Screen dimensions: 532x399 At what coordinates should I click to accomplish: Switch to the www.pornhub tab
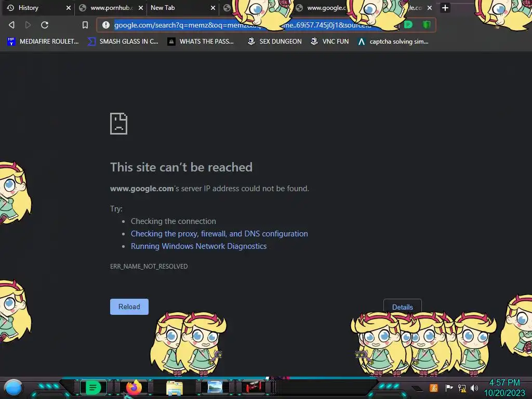[x=111, y=7]
